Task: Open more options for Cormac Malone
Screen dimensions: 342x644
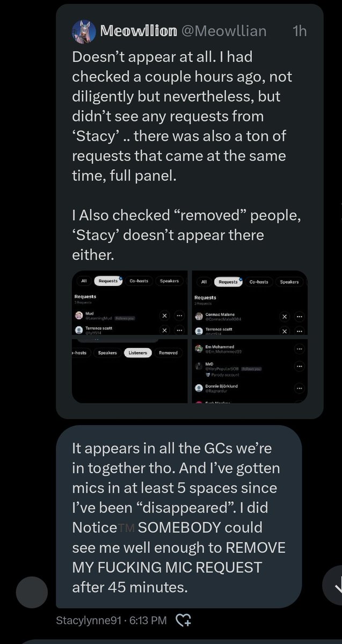Action: (x=299, y=317)
